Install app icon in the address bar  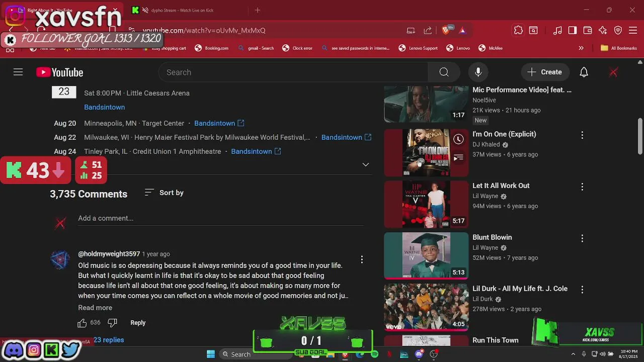click(411, 30)
